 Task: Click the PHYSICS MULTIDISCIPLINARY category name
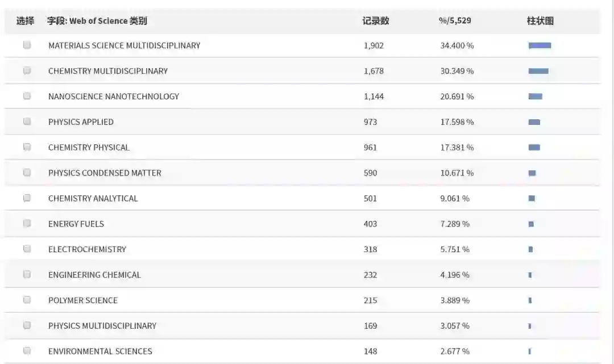(102, 326)
